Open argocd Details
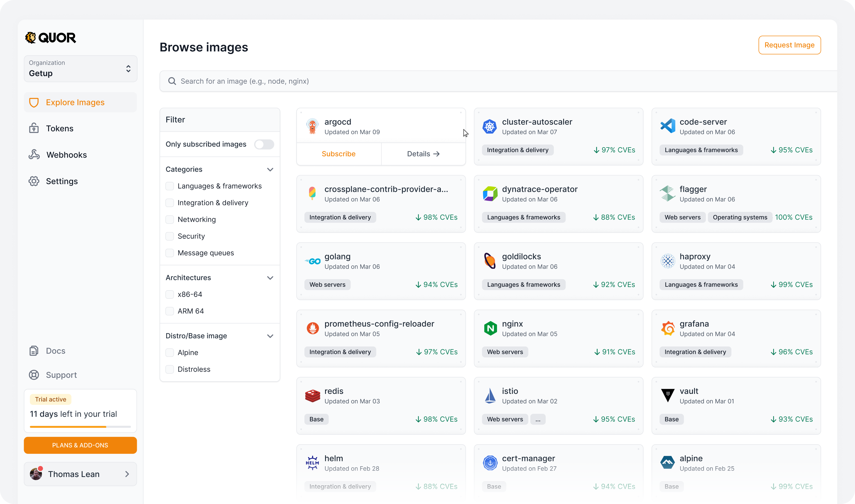 (423, 154)
